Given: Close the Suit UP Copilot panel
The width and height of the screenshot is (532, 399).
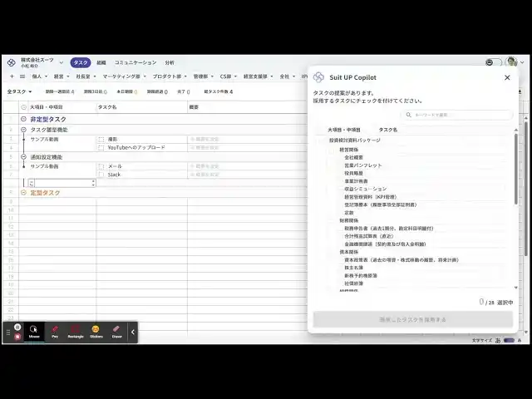Looking at the screenshot, I should [507, 77].
